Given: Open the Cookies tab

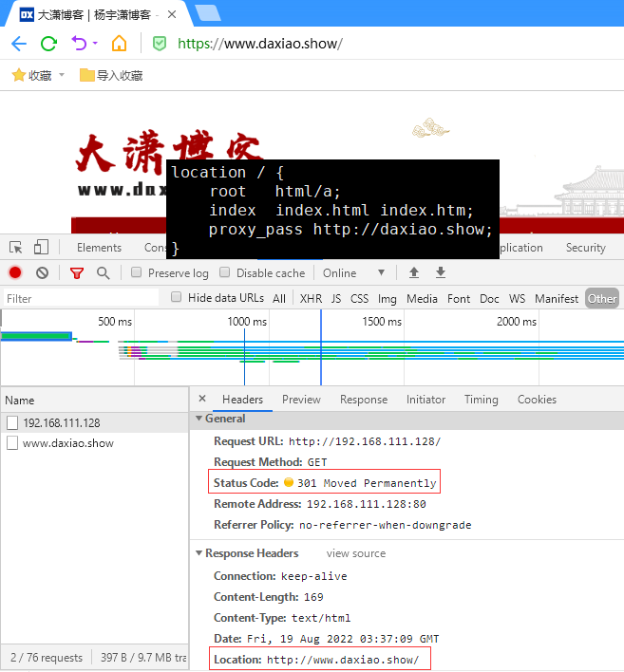Looking at the screenshot, I should pyautogui.click(x=537, y=400).
